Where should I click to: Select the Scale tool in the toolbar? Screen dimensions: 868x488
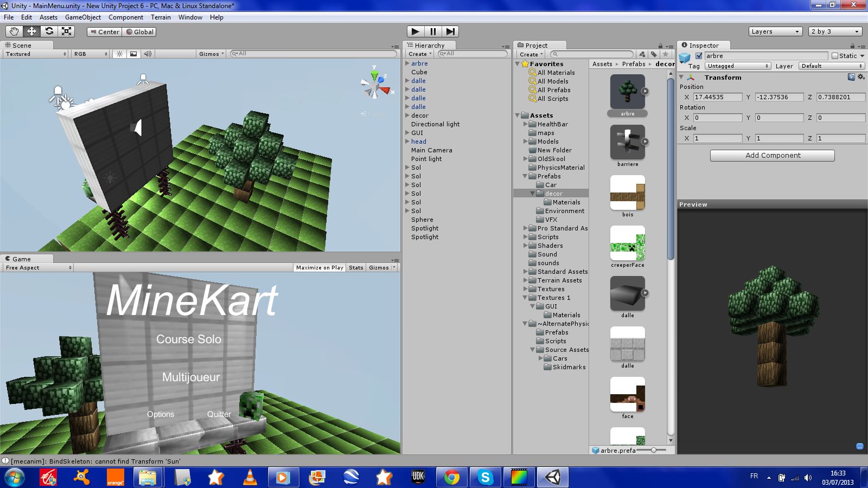click(67, 31)
